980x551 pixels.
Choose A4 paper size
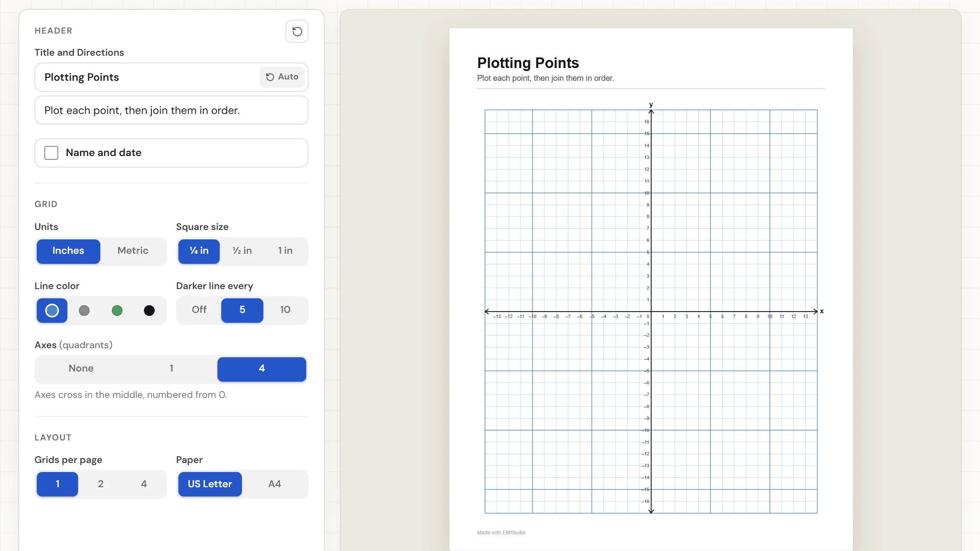pyautogui.click(x=275, y=484)
